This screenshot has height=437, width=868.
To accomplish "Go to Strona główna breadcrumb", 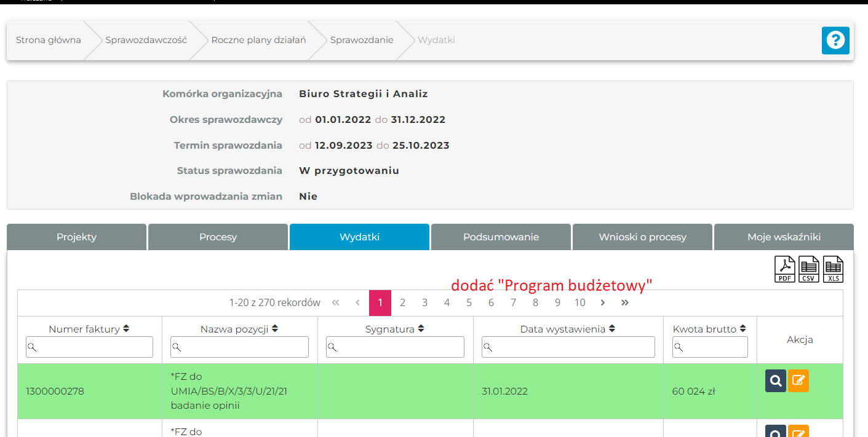I will 49,40.
